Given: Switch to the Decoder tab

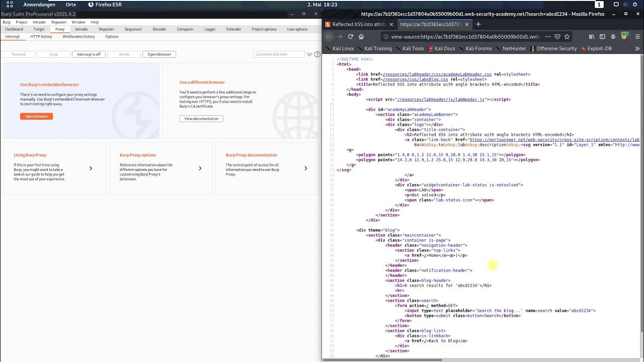Looking at the screenshot, I should [x=159, y=29].
